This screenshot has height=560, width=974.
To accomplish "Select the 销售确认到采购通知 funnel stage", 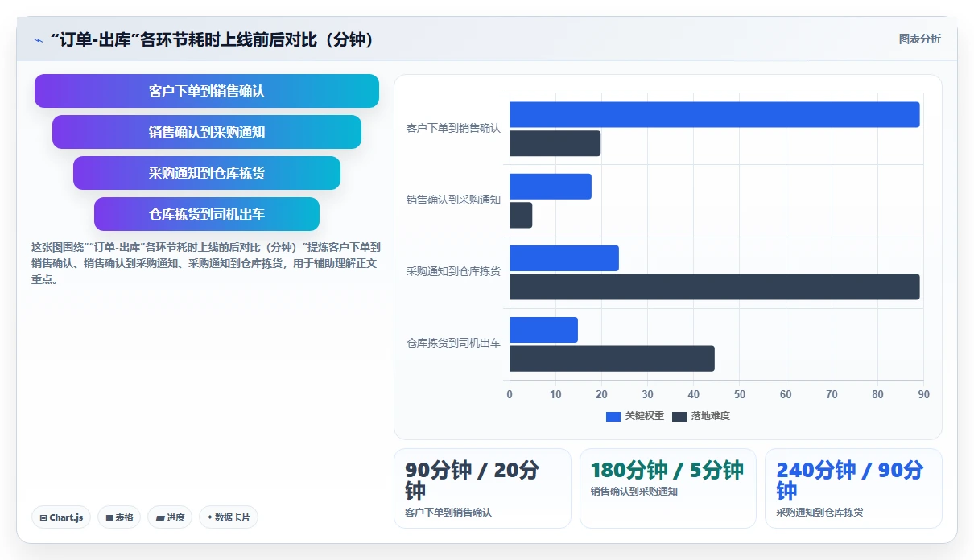I will click(x=207, y=132).
